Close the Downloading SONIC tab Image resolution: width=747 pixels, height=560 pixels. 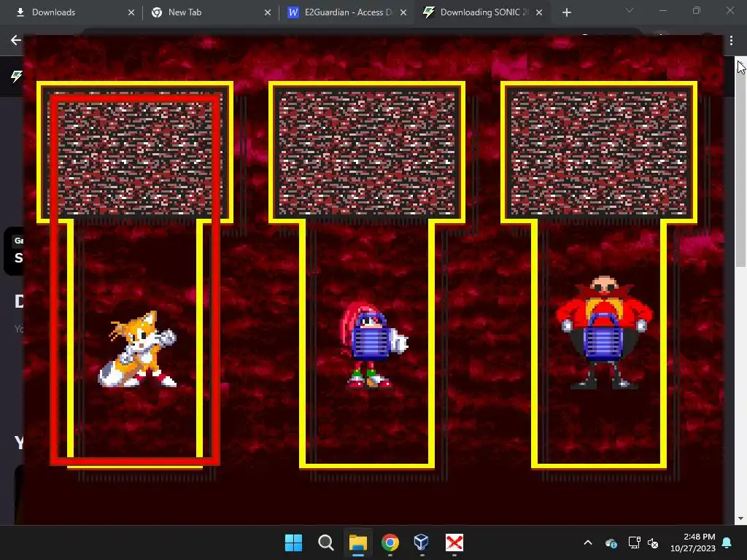point(539,13)
